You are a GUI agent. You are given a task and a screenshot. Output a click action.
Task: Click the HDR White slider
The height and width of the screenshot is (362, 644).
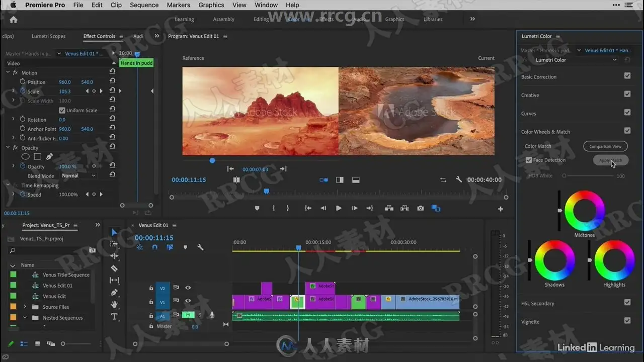589,176
